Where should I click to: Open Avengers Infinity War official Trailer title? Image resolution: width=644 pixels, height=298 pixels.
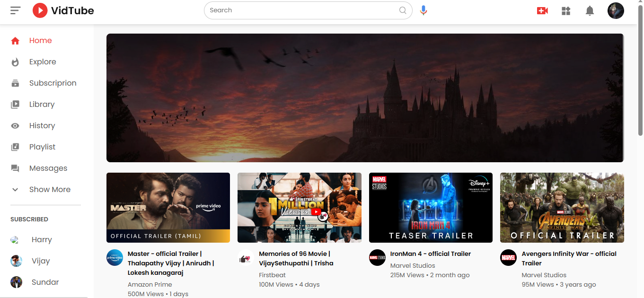tap(569, 258)
